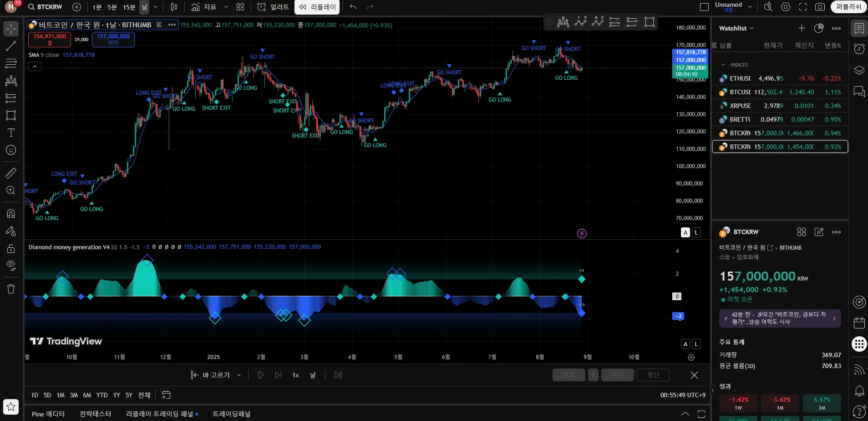The image size is (868, 421).
Task: Switch to the 전략테스터 tab
Action: (95, 414)
